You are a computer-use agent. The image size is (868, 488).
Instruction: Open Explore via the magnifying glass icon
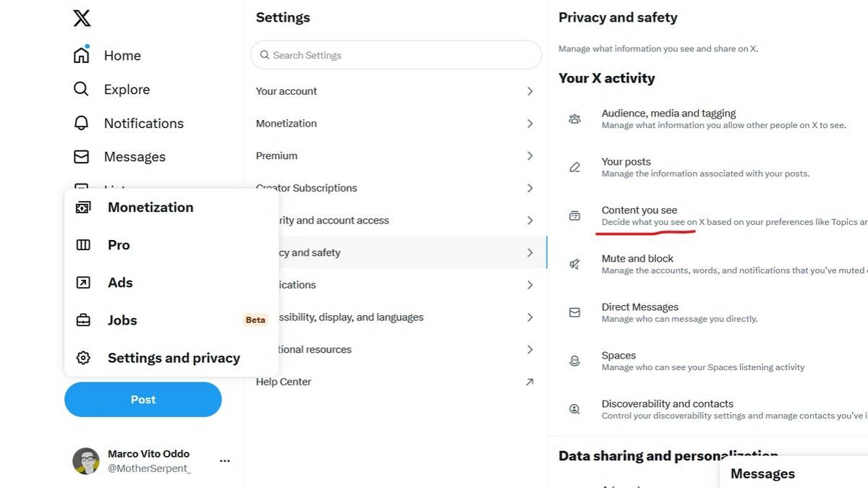click(x=80, y=89)
